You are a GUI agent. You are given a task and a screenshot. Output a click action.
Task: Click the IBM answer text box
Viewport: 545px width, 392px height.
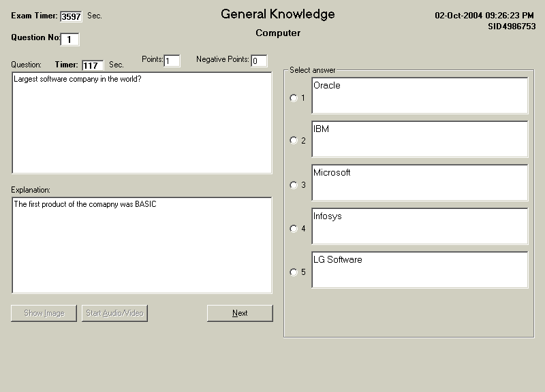(420, 139)
